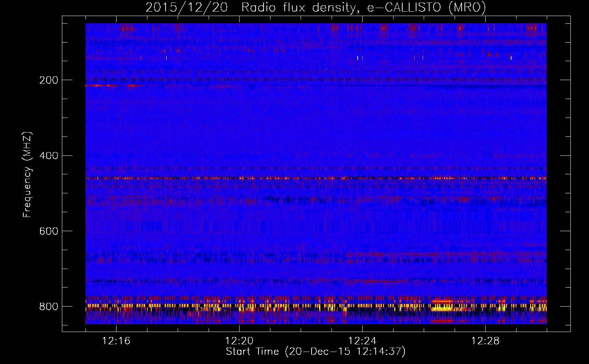Screen dimensions: 589x364
Task: Click the 800 frequency tick label
Action: [49, 306]
